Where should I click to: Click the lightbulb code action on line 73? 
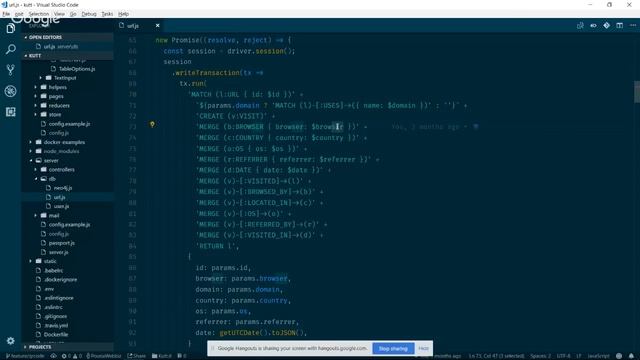click(x=152, y=124)
